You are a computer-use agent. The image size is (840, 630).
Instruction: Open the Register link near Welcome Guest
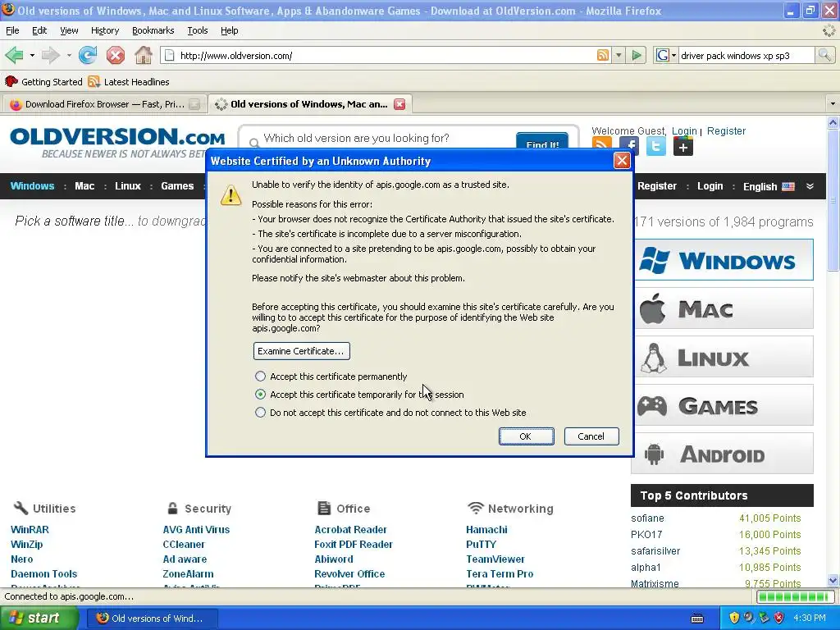click(x=726, y=130)
